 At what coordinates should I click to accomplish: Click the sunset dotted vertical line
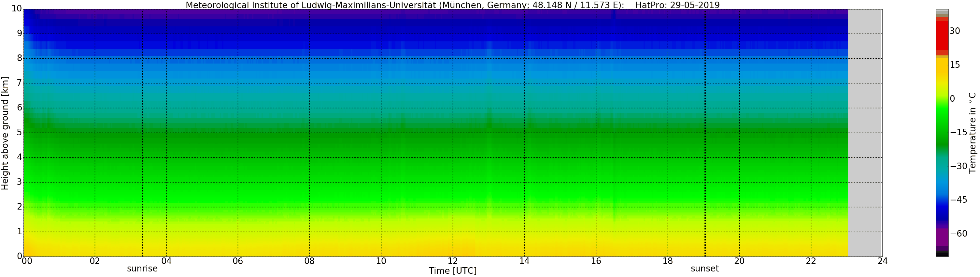(x=705, y=133)
